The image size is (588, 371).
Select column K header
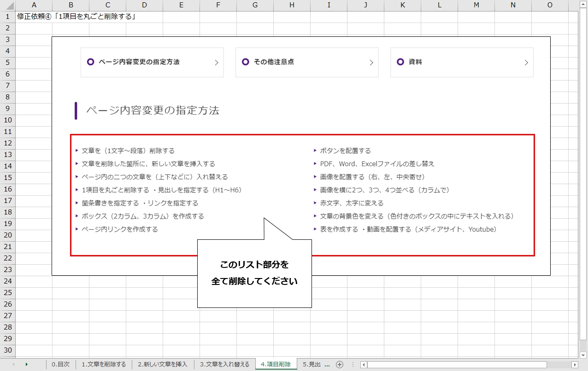pos(402,6)
